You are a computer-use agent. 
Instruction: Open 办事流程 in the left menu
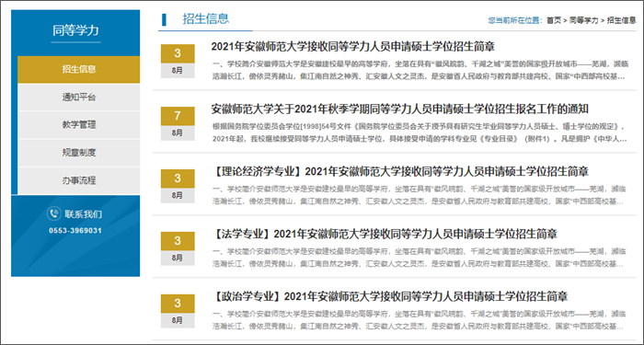click(x=79, y=180)
